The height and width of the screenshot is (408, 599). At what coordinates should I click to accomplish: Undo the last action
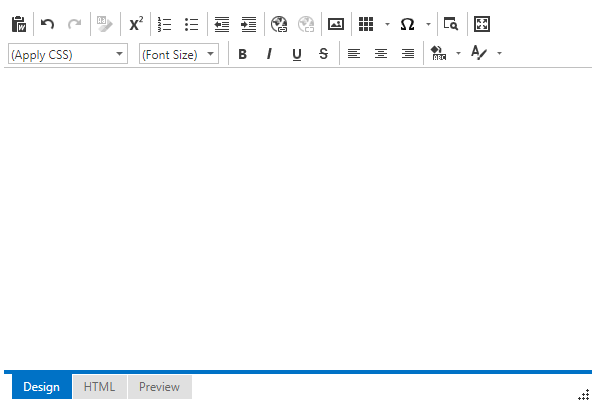[x=47, y=24]
